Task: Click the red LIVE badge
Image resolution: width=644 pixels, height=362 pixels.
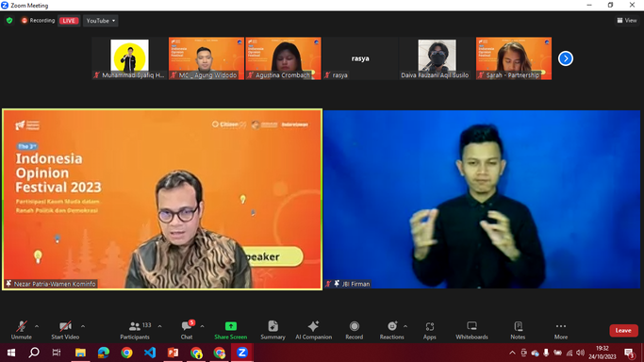Action: tap(69, 21)
